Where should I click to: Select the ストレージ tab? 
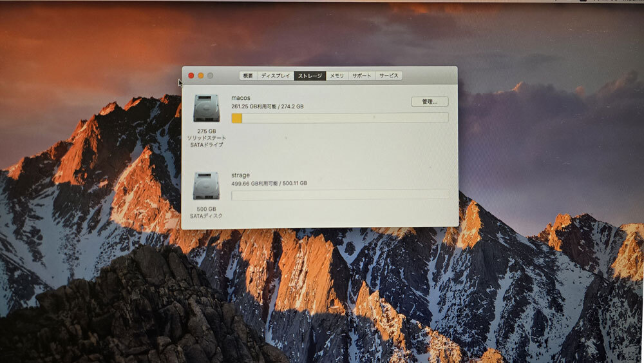[x=310, y=75]
